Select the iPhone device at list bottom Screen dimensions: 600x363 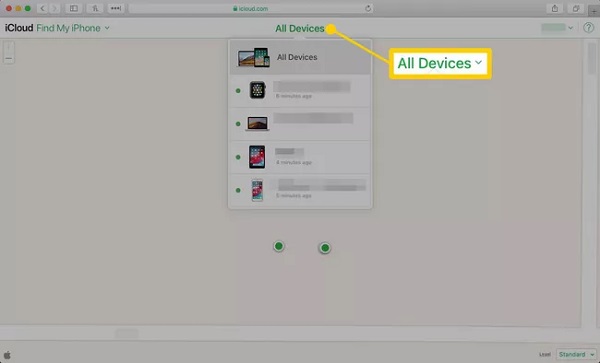[300, 190]
